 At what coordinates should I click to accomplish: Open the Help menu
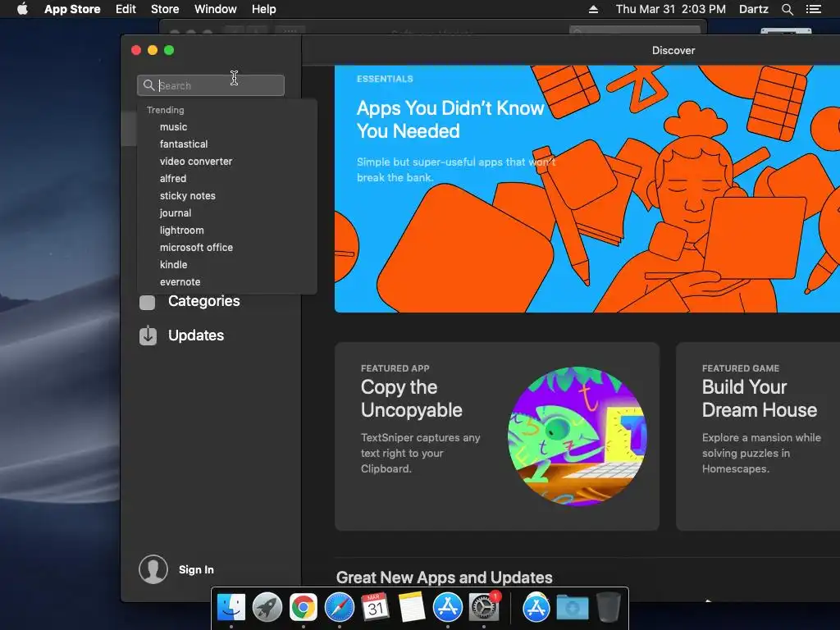264,9
